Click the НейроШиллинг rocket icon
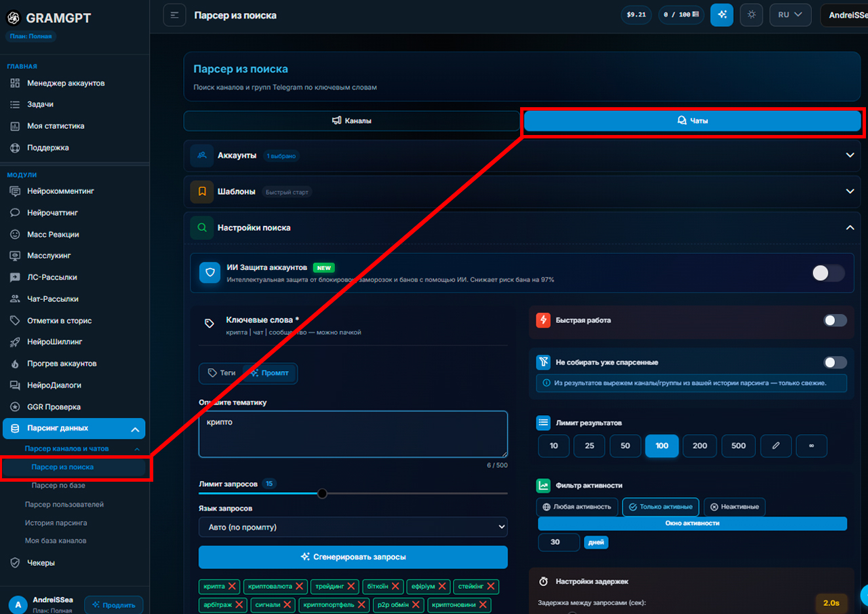The height and width of the screenshot is (614, 868). coord(15,342)
